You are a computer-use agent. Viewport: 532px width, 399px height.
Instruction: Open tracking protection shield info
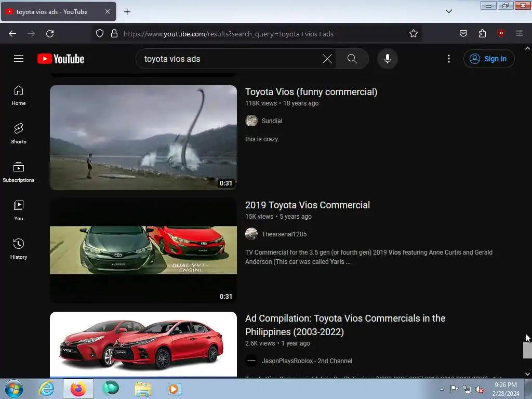pos(99,34)
